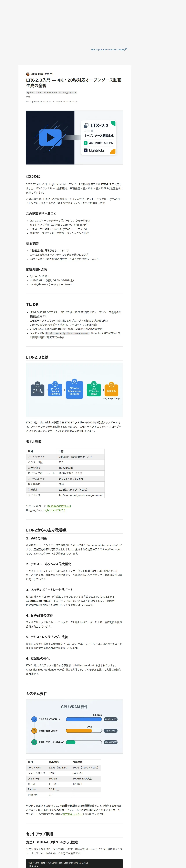Click the '3.12以上' Python version cell
186x868 pixels.
pyautogui.click(x=59, y=789)
